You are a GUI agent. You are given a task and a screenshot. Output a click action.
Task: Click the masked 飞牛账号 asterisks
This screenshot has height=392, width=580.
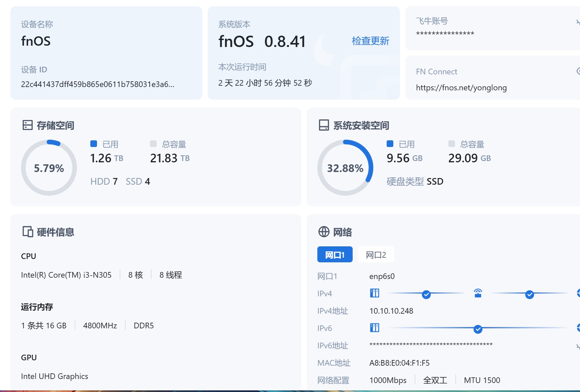point(445,34)
